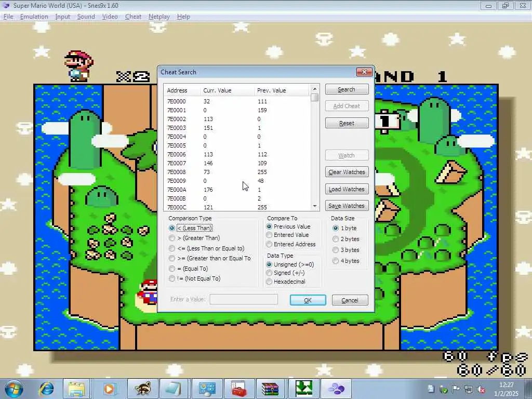Choose 3 bytes data size
Screen dimensions: 532x399
coord(345,250)
